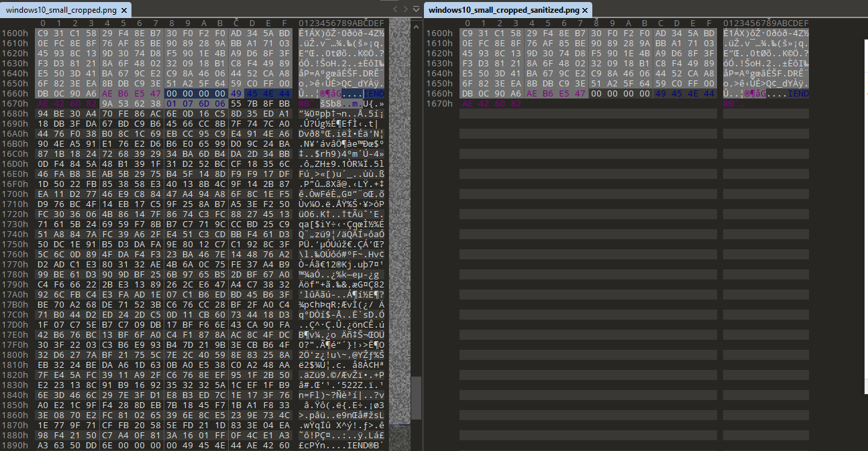Close the windows10_small_cropped.png tab
The image size is (868, 451).
pos(124,11)
